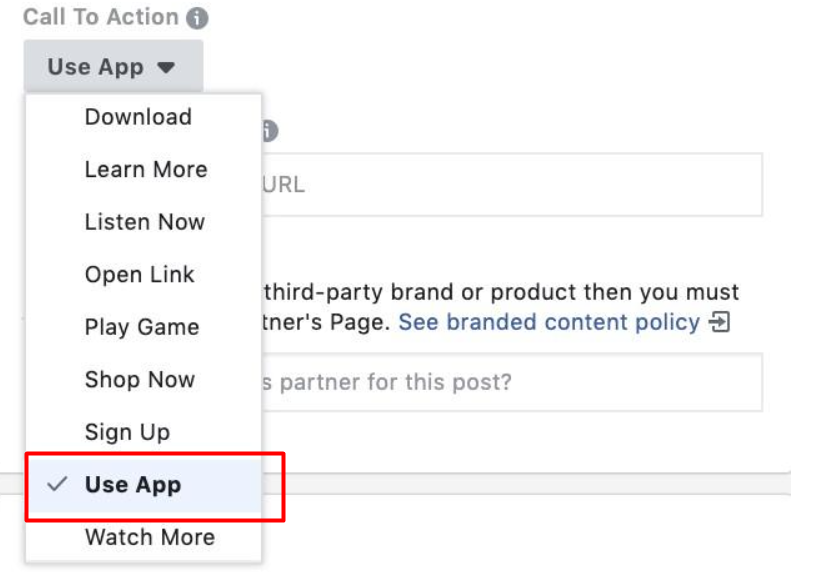Click the Call To Action info icon
The image size is (820, 572).
198,18
